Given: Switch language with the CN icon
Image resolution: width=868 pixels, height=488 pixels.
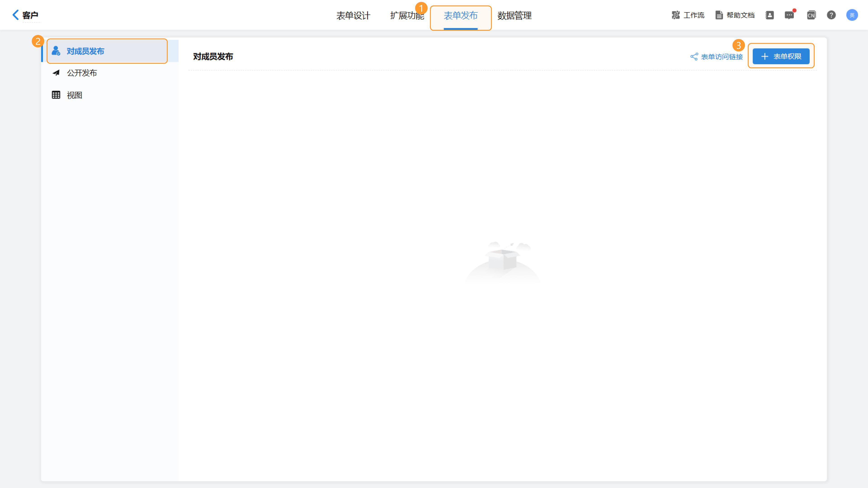Looking at the screenshot, I should (811, 15).
